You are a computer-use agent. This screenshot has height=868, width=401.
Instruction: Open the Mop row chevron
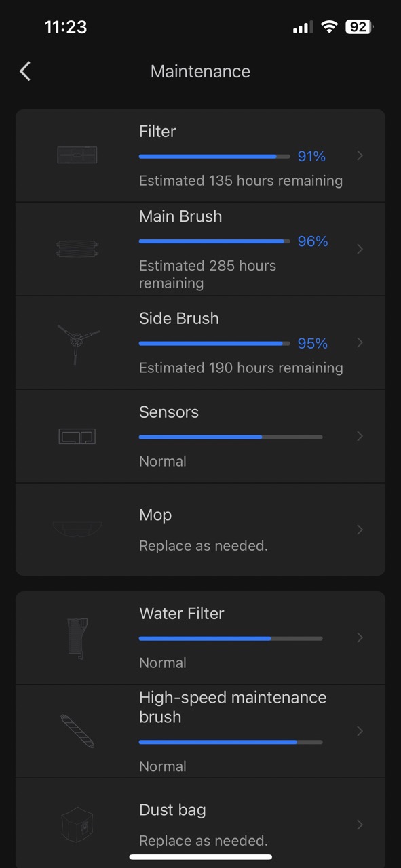pyautogui.click(x=360, y=529)
